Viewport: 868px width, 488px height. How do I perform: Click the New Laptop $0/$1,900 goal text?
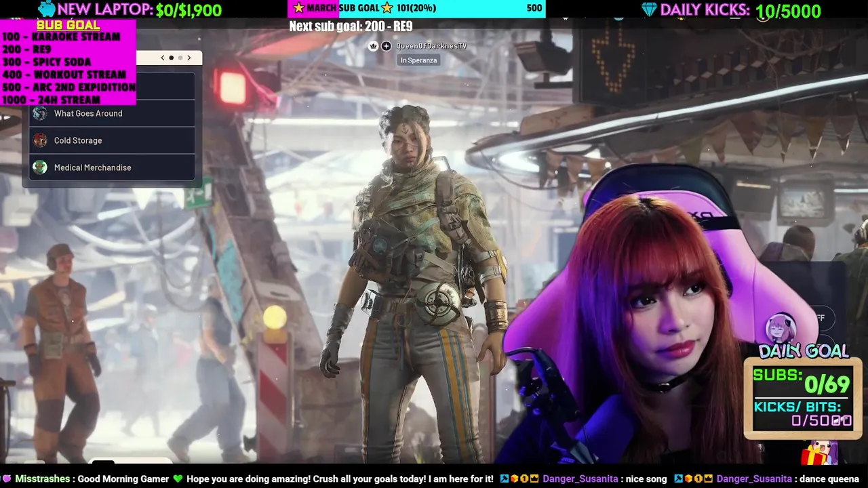click(x=139, y=10)
